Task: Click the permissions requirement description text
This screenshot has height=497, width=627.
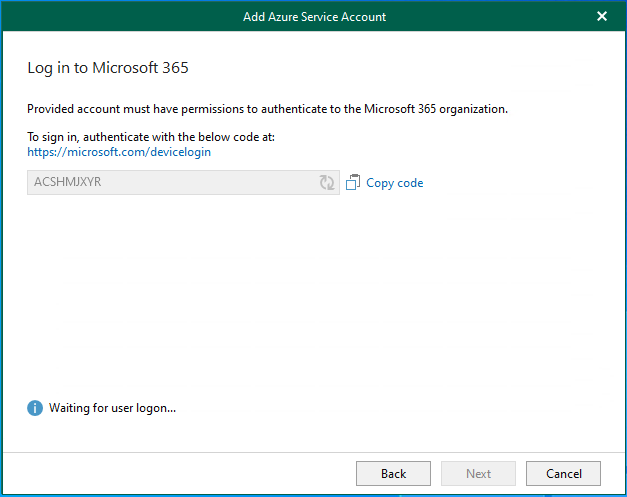Action: pyautogui.click(x=267, y=109)
